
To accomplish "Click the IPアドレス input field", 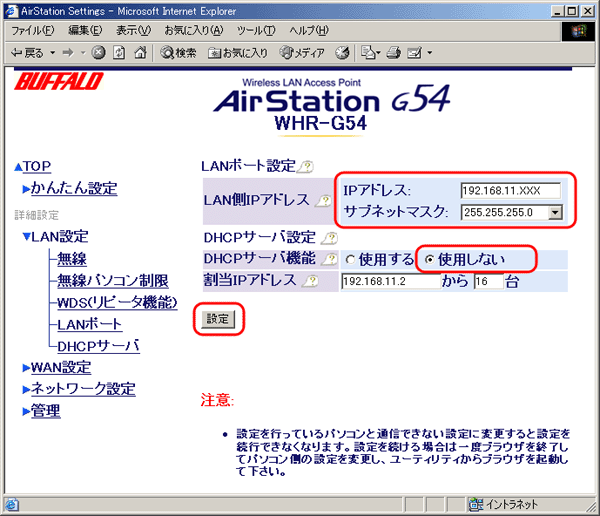I will (510, 191).
